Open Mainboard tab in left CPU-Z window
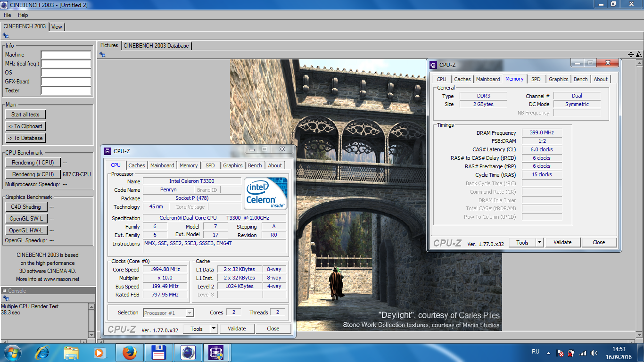Image resolution: width=644 pixels, height=362 pixels. 162,165
